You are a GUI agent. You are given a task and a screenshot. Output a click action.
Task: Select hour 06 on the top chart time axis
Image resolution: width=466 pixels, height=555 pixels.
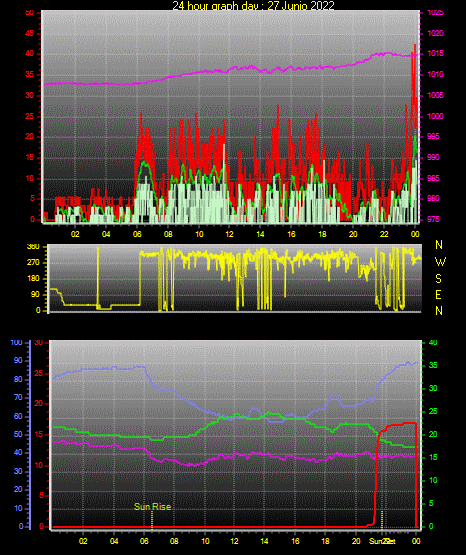point(137,234)
